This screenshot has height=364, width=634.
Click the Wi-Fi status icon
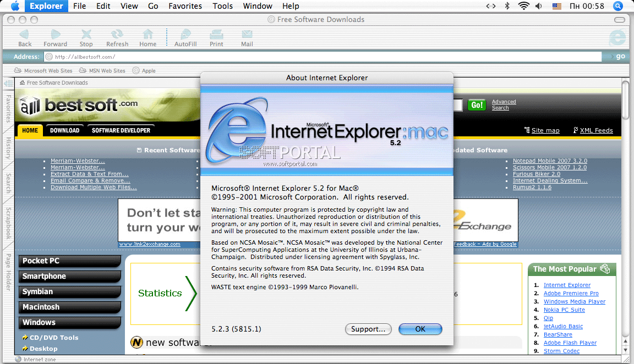[x=523, y=5]
